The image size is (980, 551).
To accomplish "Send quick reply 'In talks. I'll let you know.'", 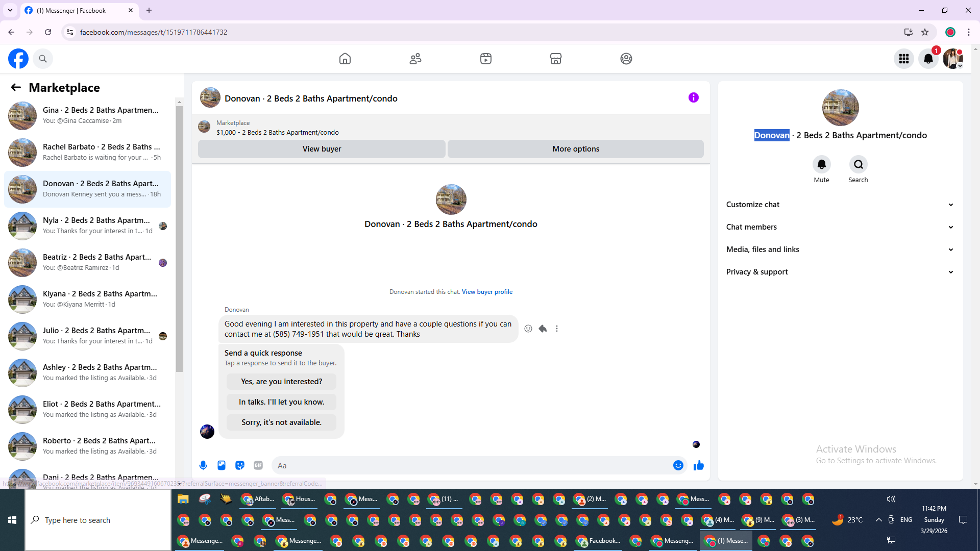I will (x=281, y=402).
